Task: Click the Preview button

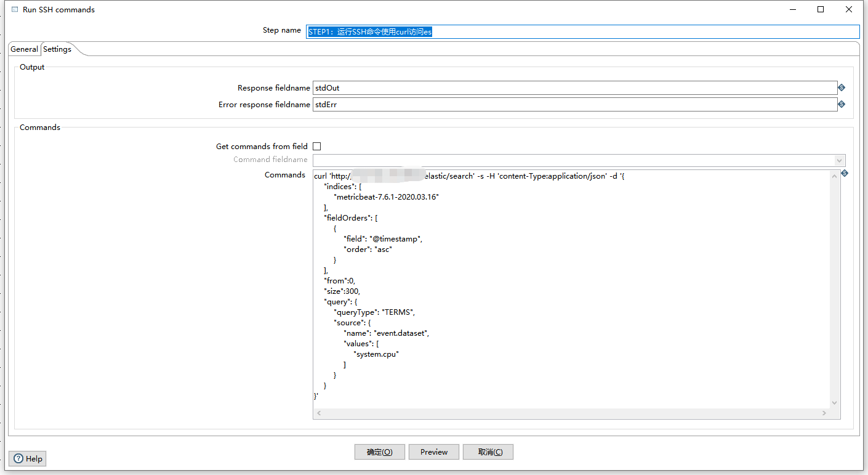Action: click(x=433, y=452)
